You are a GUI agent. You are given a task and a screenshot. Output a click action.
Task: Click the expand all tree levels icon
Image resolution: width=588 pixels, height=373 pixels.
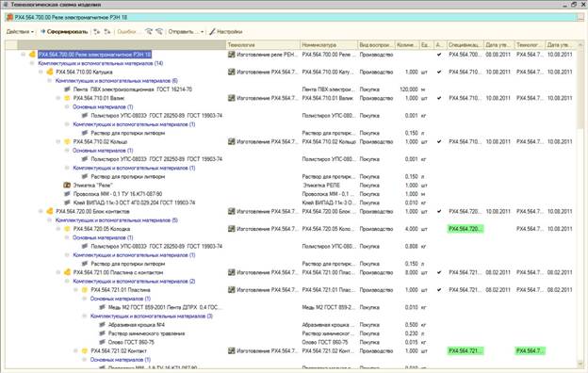[97, 32]
